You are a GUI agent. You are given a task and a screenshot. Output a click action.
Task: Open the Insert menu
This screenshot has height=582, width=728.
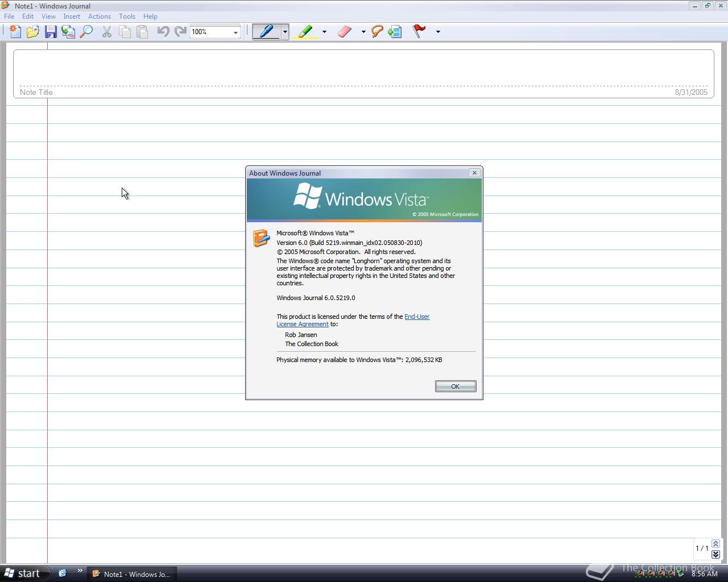pyautogui.click(x=72, y=16)
